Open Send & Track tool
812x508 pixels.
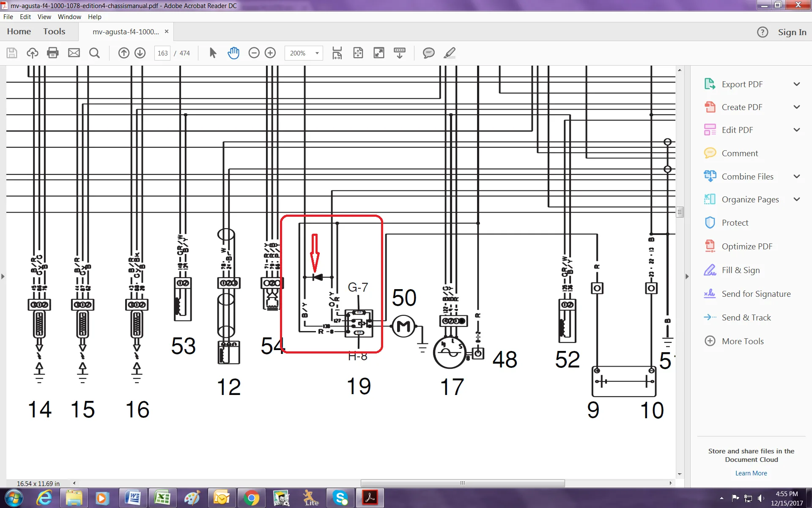746,317
